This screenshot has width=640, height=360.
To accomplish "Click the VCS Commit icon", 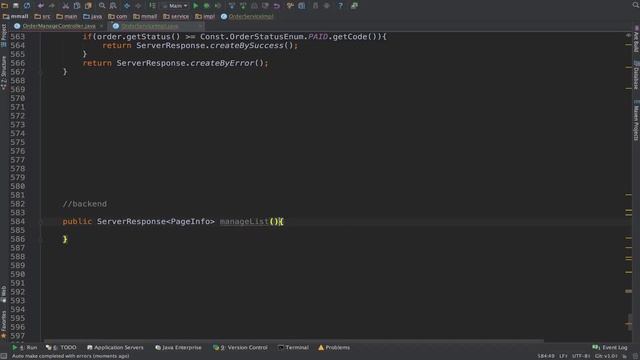I will point(243,6).
